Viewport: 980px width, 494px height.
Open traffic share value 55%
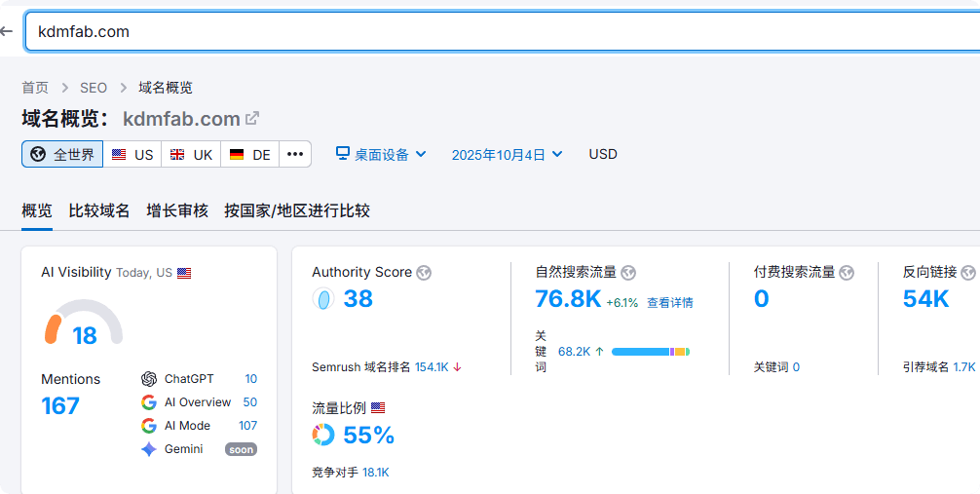(369, 435)
